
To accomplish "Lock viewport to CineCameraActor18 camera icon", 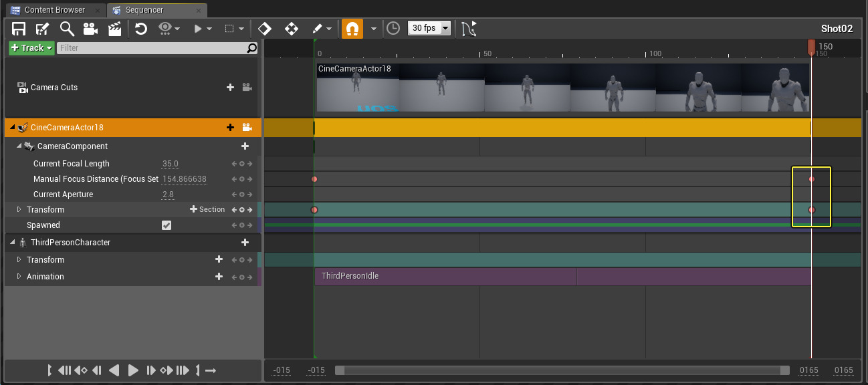I will [x=247, y=128].
